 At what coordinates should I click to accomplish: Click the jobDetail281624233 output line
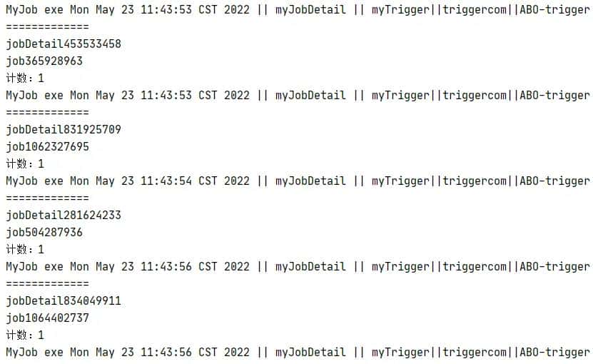pos(64,216)
